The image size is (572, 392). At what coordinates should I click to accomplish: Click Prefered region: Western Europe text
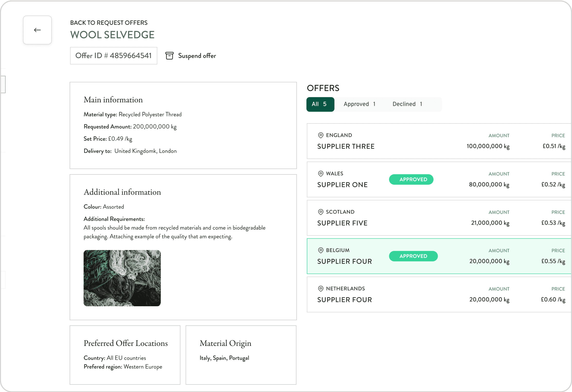tap(123, 367)
